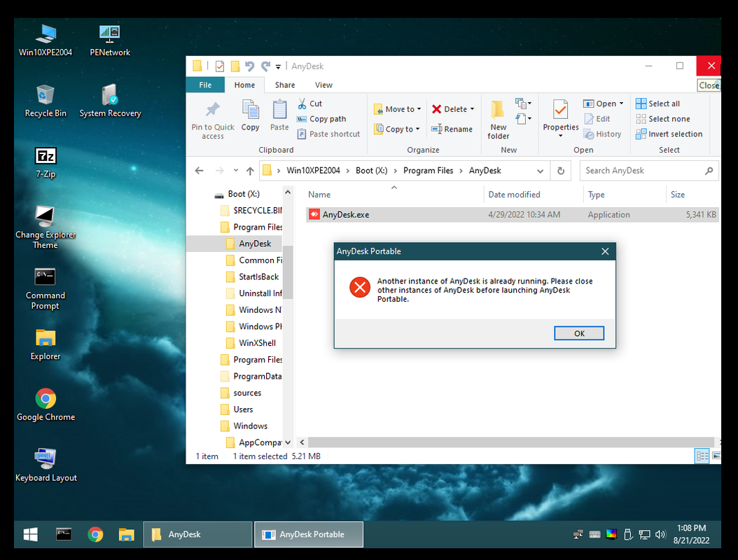The width and height of the screenshot is (738, 560).
Task: Open the Win10XPE2004 desktop icon
Action: coord(46,41)
